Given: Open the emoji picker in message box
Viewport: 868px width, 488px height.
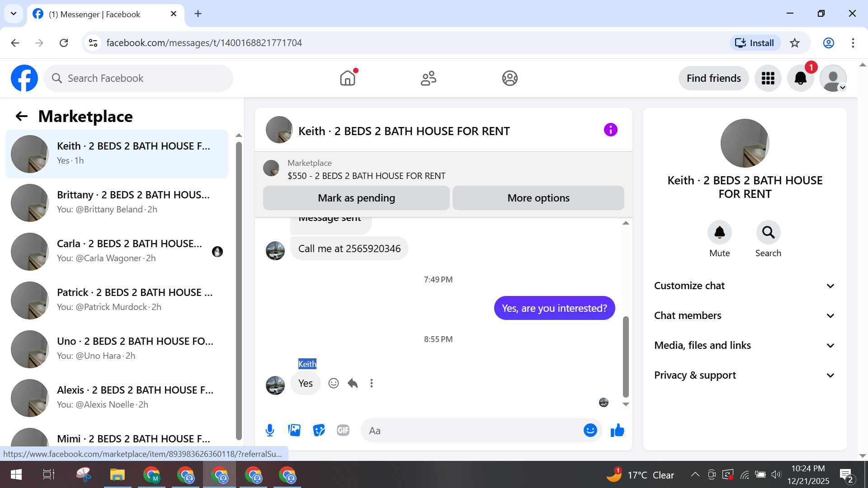Looking at the screenshot, I should tap(590, 430).
